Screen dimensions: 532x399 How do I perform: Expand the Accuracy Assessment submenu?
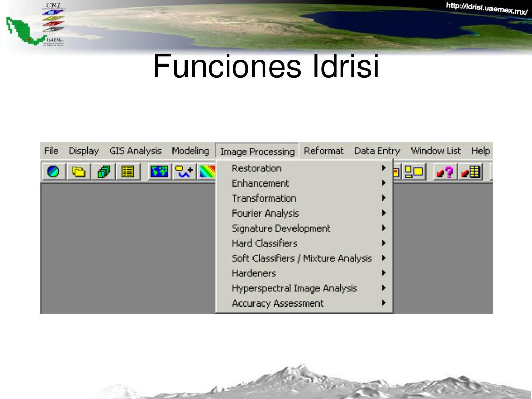click(304, 303)
